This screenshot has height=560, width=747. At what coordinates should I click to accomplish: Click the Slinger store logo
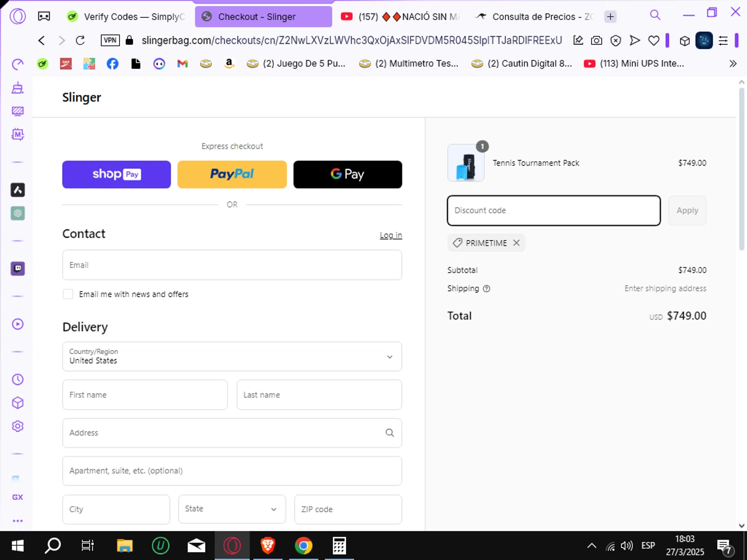(x=82, y=97)
